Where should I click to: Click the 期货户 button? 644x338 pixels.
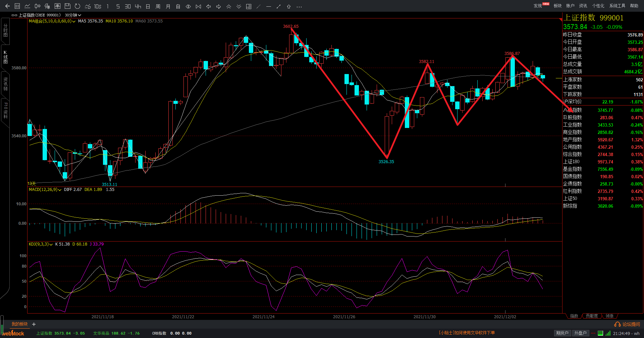point(562,333)
